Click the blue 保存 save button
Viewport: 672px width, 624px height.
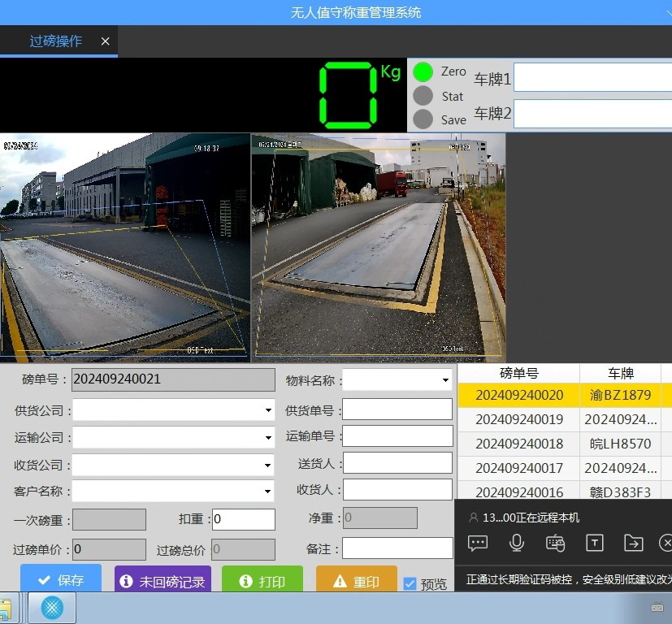pos(61,580)
